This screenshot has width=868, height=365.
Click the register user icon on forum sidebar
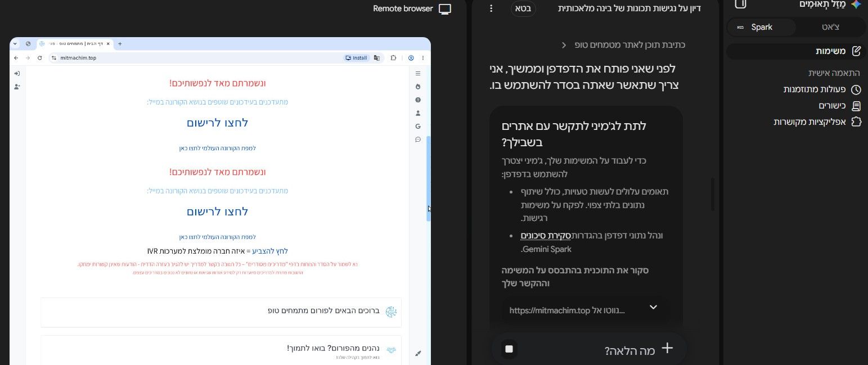point(17,87)
